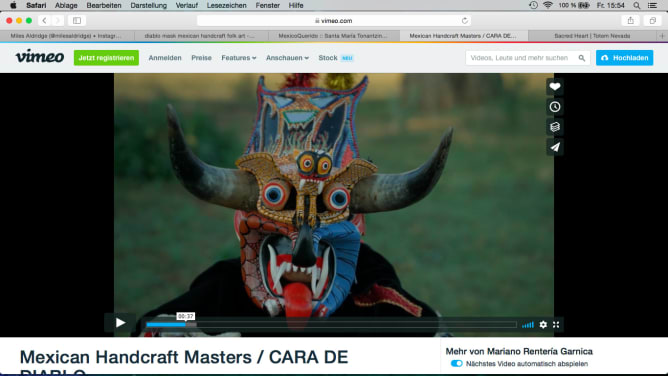Enter fullscreen mode in the player

(x=556, y=324)
